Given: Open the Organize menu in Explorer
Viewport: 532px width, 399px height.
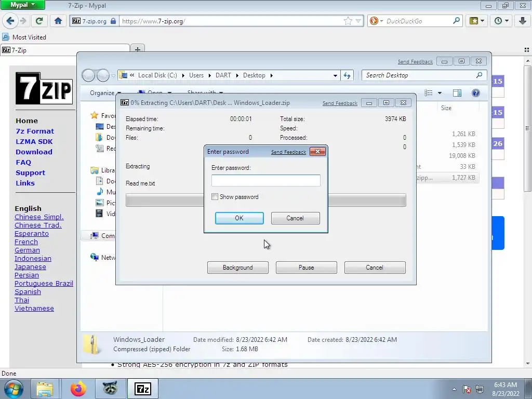Looking at the screenshot, I should pos(105,93).
